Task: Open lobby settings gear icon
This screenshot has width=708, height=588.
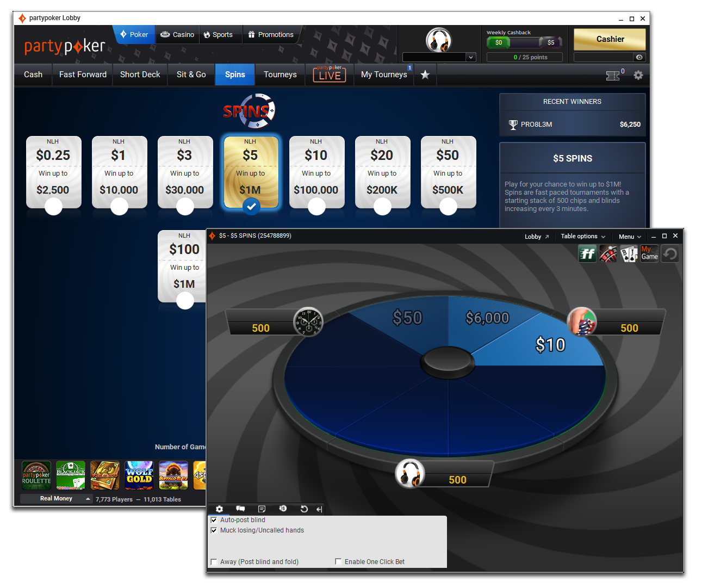Action: 638,76
